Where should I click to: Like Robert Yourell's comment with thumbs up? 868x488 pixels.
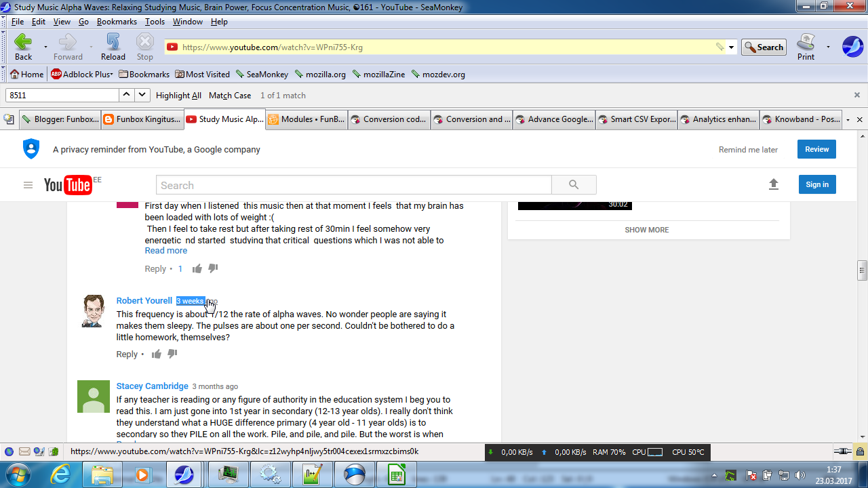pyautogui.click(x=157, y=354)
